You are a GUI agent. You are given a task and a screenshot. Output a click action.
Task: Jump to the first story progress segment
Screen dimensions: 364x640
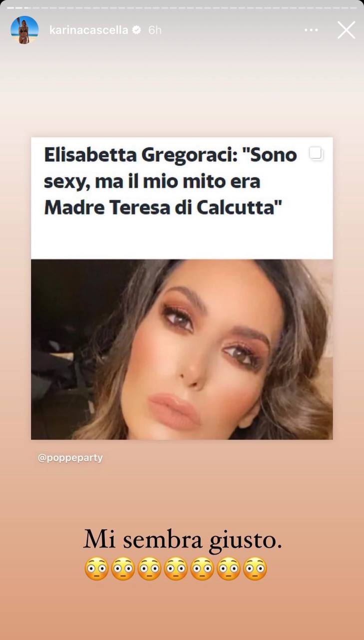10,7
